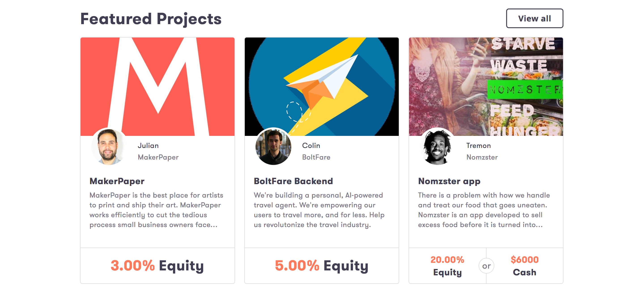Choose the 20.00% Equity option

coord(447,266)
